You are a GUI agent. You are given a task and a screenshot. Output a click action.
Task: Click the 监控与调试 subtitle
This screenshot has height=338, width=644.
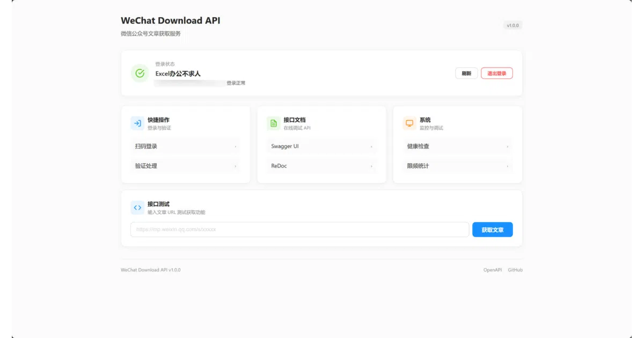(431, 128)
